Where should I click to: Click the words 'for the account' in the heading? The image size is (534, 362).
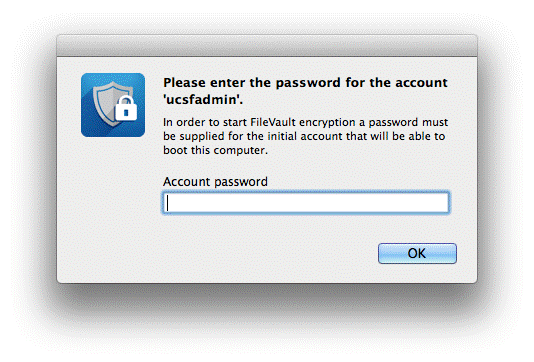coord(396,83)
